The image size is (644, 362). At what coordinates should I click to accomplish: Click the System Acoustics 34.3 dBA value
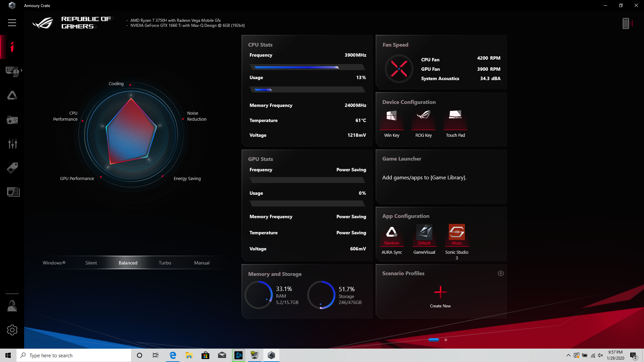490,78
